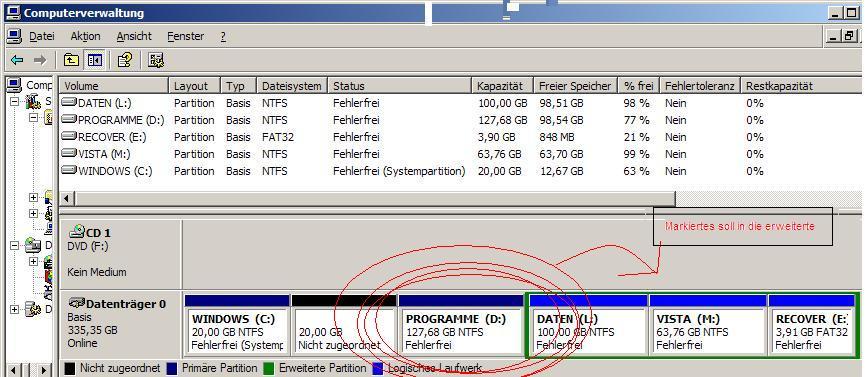Select the Datenträger 0 disk icon
The height and width of the screenshot is (377, 866).
point(77,303)
